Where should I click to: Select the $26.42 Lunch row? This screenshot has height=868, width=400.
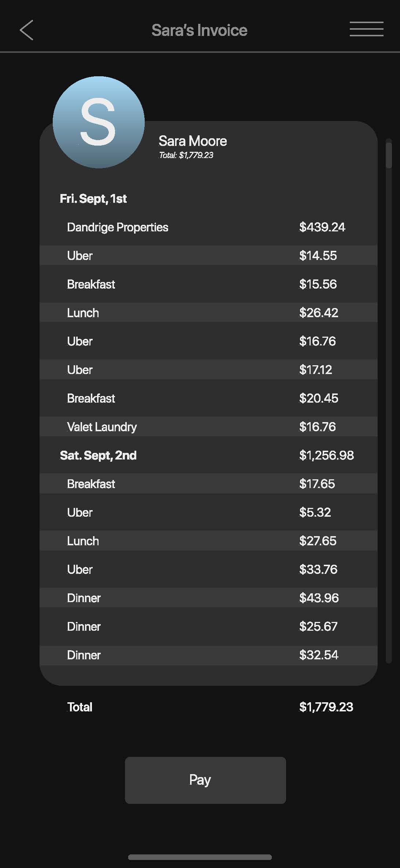point(208,312)
